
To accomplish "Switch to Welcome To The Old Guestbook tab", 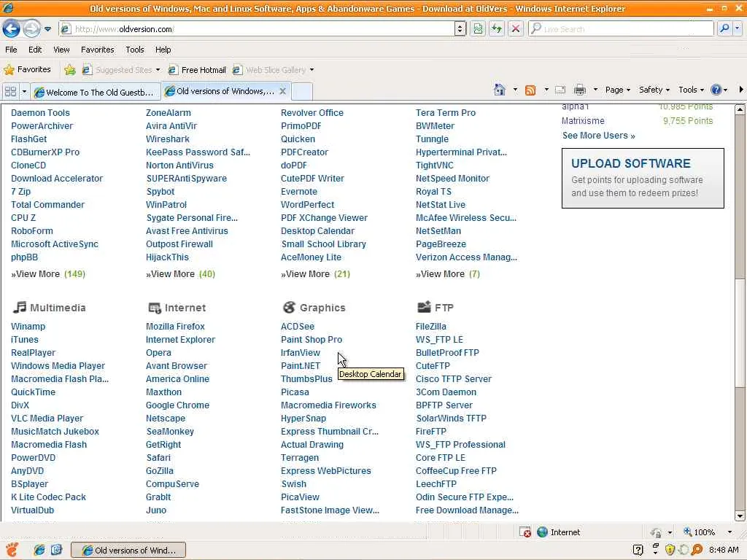I will (96, 92).
